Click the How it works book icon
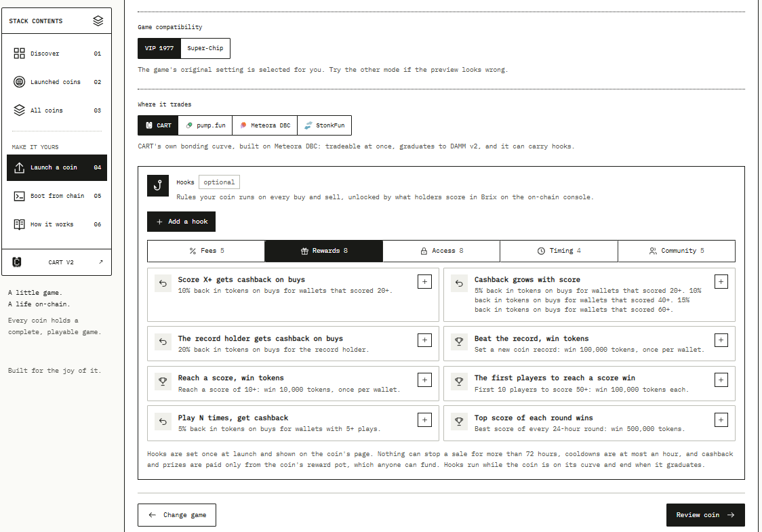The image size is (762, 532). click(x=19, y=224)
